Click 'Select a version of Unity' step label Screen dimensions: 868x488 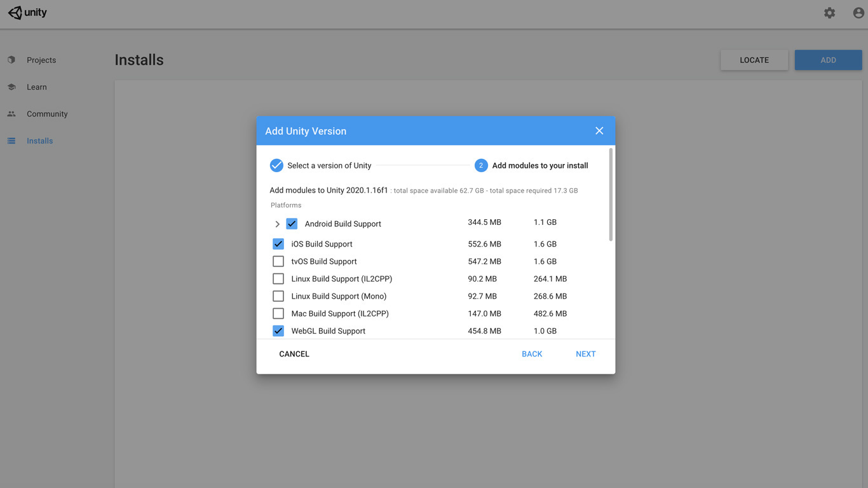click(329, 165)
